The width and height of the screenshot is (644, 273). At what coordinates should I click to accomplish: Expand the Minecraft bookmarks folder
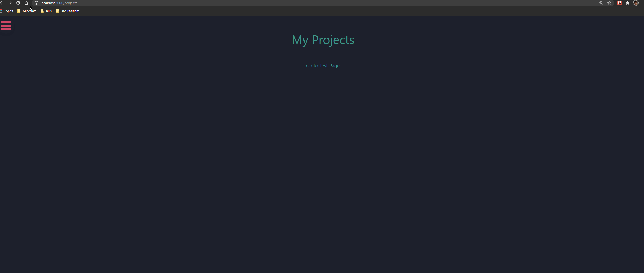point(27,11)
